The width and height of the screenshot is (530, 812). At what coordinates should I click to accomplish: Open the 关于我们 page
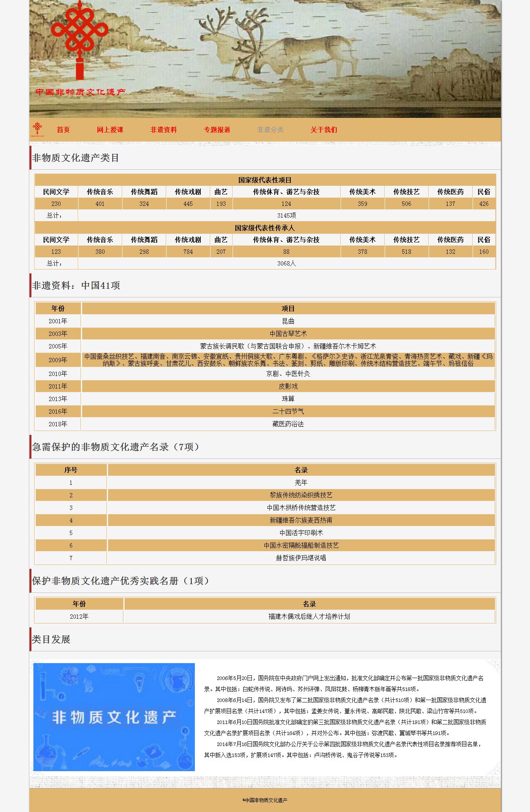pos(324,130)
